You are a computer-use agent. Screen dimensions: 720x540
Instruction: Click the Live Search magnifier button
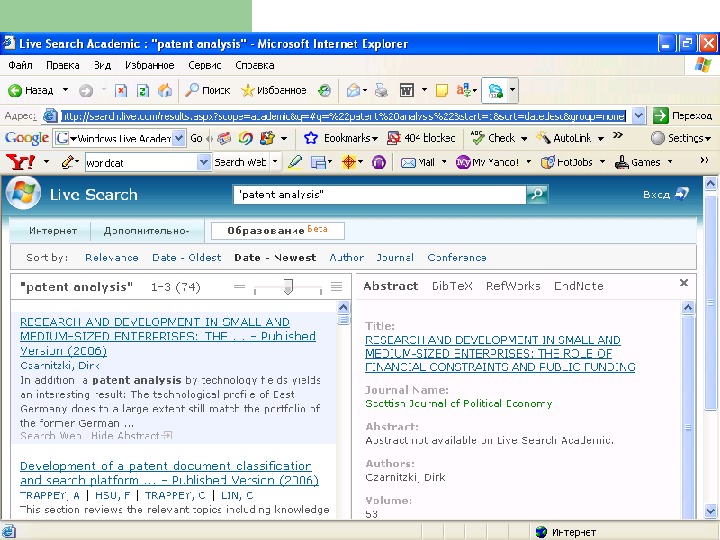[537, 194]
